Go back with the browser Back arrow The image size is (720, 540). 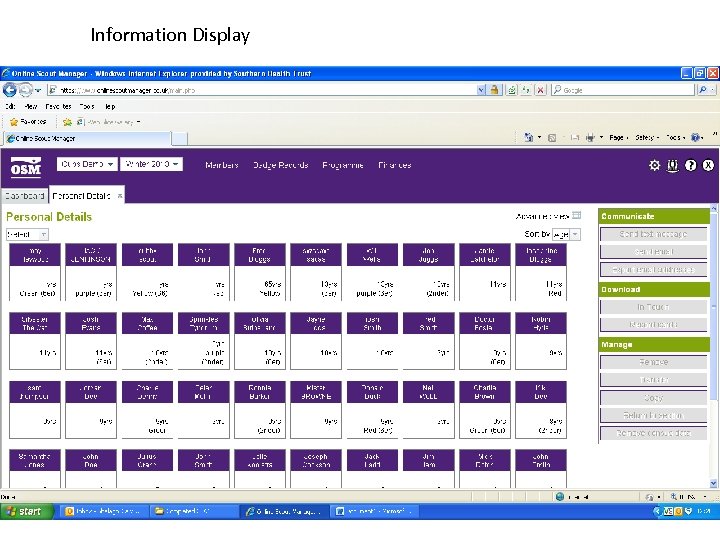pyautogui.click(x=10, y=90)
